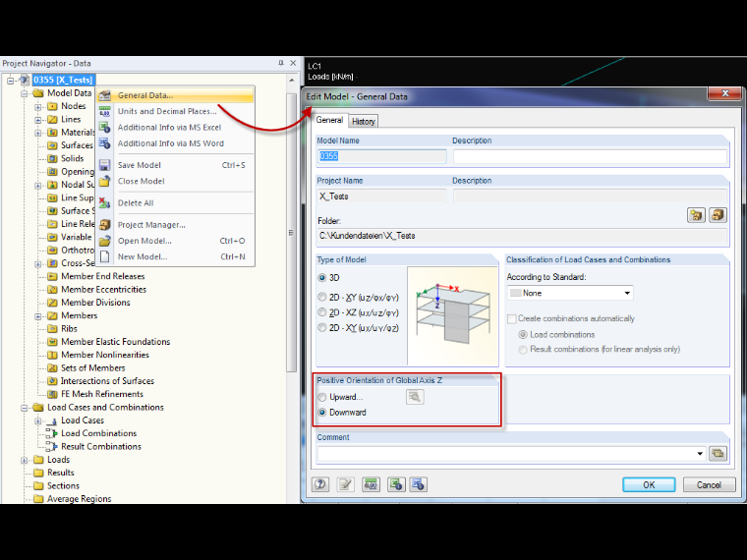Open Project Manager from the menu

click(x=175, y=225)
